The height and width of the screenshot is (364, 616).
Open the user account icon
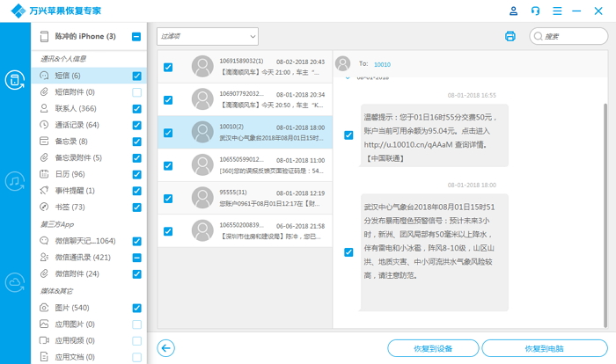point(514,11)
